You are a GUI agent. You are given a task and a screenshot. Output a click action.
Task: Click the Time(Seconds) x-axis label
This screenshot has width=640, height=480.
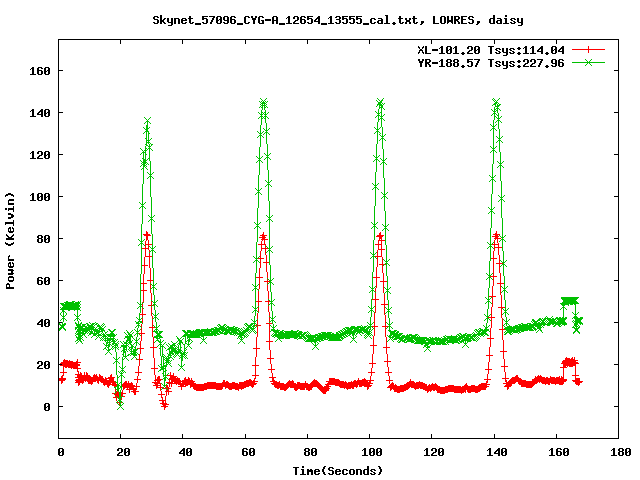tap(338, 471)
